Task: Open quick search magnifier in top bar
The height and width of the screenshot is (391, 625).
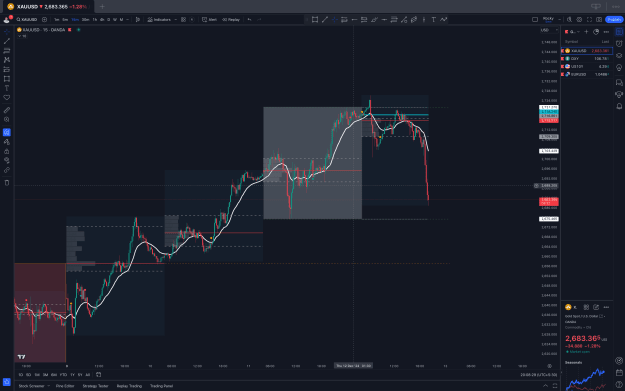Action: (x=569, y=20)
